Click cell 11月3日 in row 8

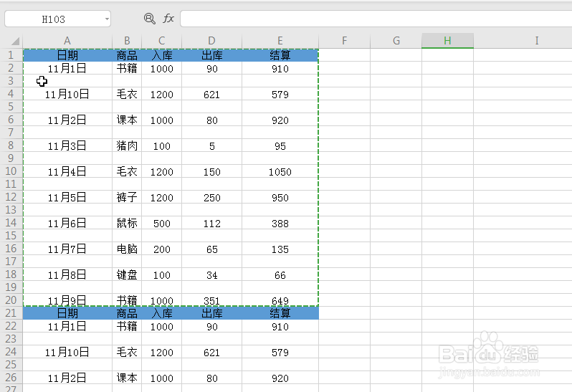coord(67,146)
